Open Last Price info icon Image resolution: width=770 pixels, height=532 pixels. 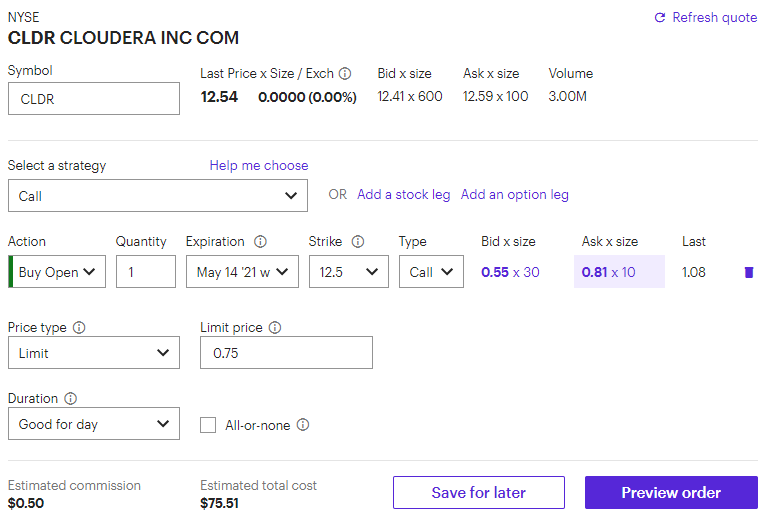click(345, 73)
